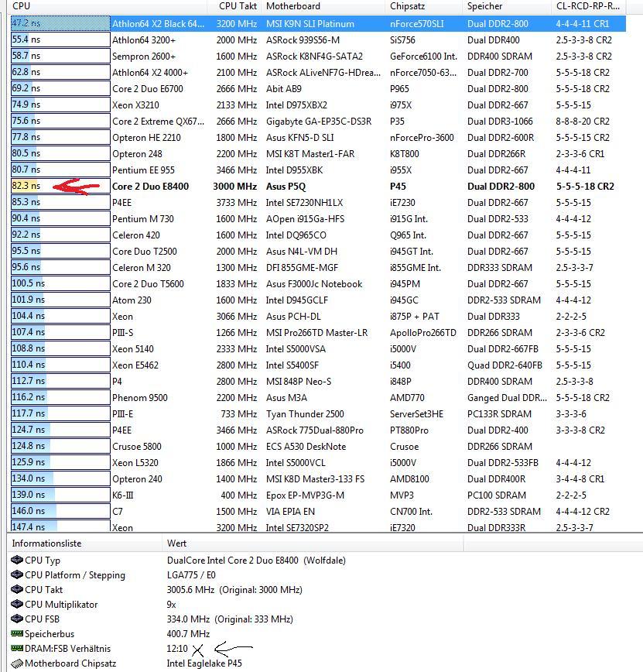This screenshot has height=672, width=643.
Task: Click the CPU FSB chip icon
Action: coord(17,619)
